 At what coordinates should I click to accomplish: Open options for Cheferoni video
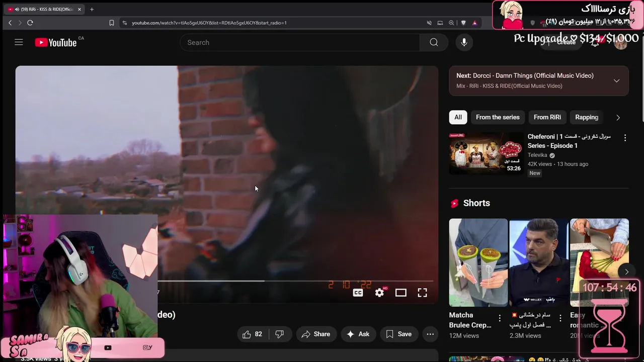[x=625, y=138]
